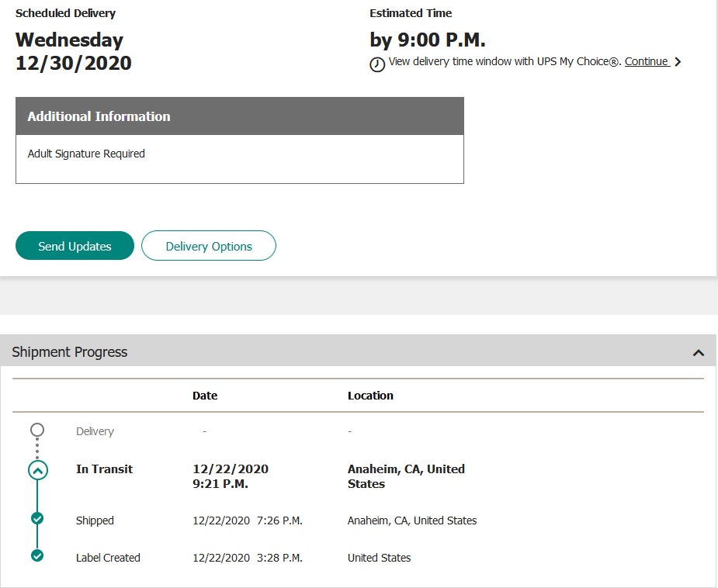This screenshot has width=718, height=588.
Task: Collapse the Shipment Progress section chevron
Action: [x=698, y=353]
